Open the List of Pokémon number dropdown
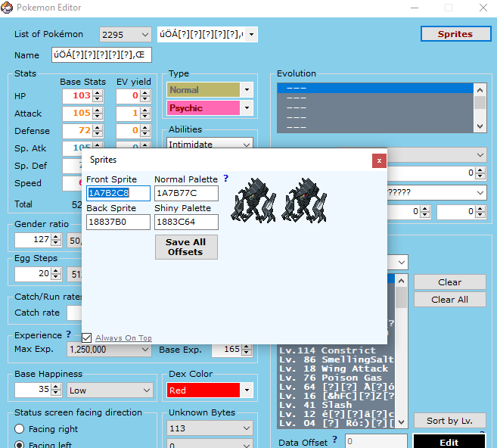The height and width of the screenshot is (448, 497). [x=144, y=35]
